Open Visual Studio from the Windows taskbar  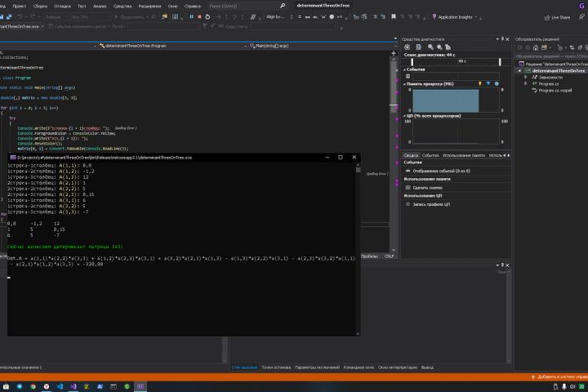[x=72, y=385]
